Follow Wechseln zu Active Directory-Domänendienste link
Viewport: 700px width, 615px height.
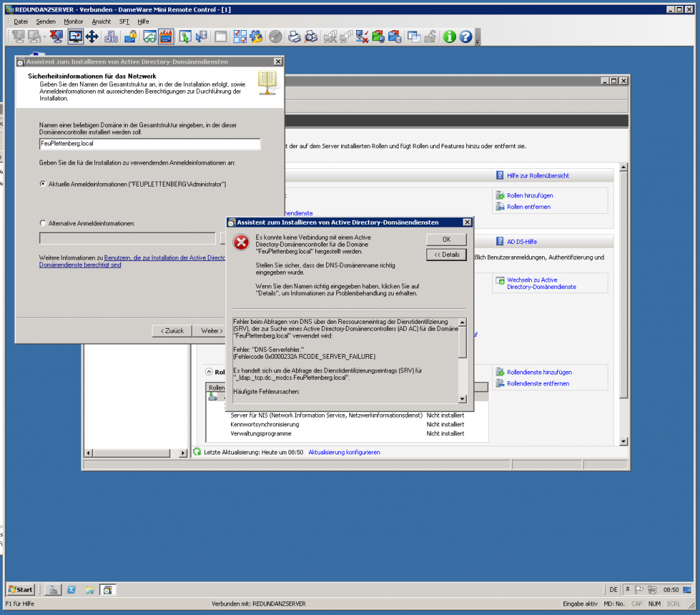541,284
